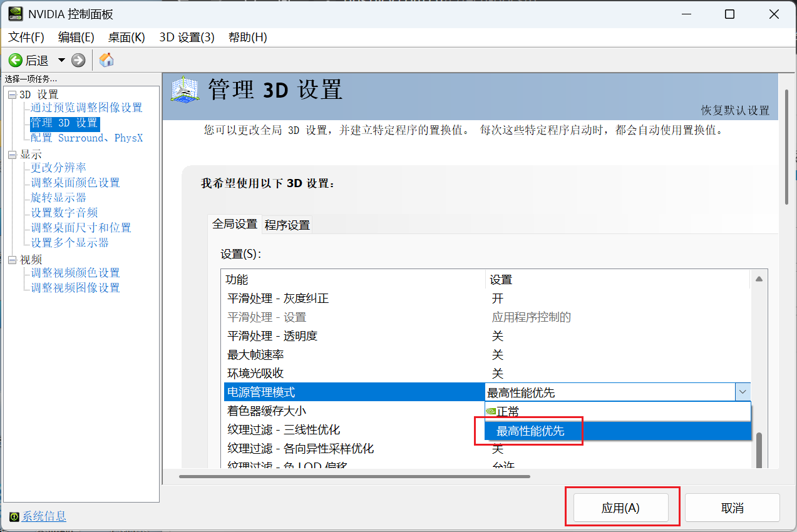
Task: Open the back history dropdown arrow
Action: (61, 60)
